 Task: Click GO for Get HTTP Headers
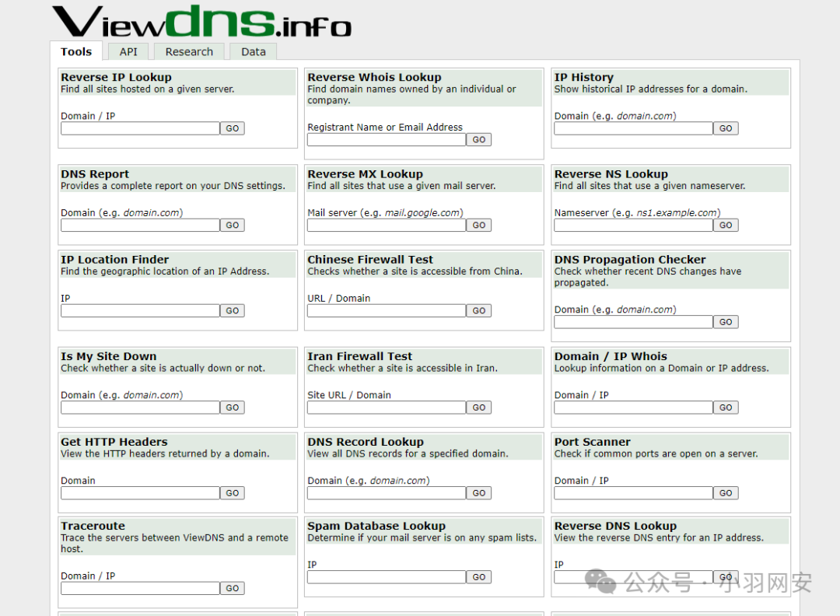click(x=233, y=493)
